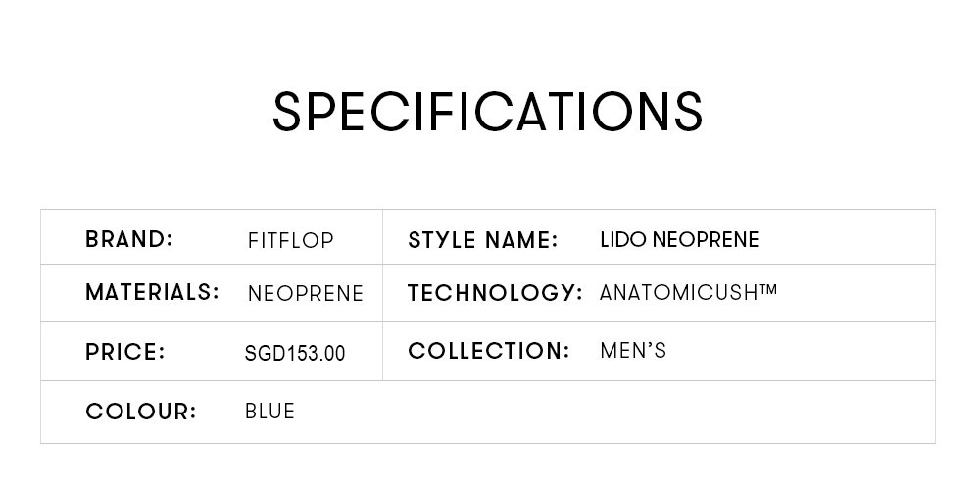Click the FITFLOP brand value
980x486 pixels.
tap(291, 240)
